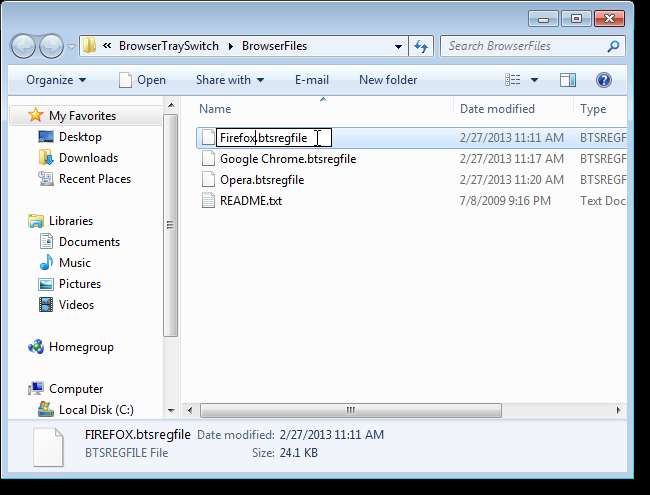Click inside the Firefox.btsregfile rename box

point(274,138)
